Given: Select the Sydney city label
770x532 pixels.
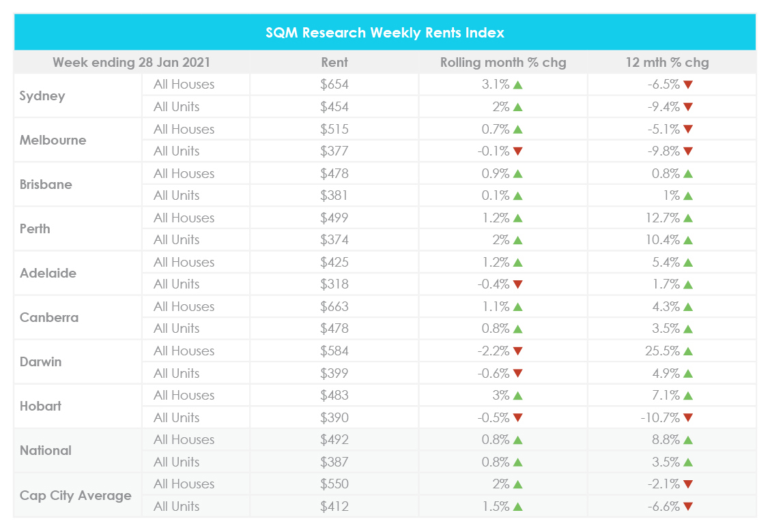Looking at the screenshot, I should pyautogui.click(x=42, y=95).
